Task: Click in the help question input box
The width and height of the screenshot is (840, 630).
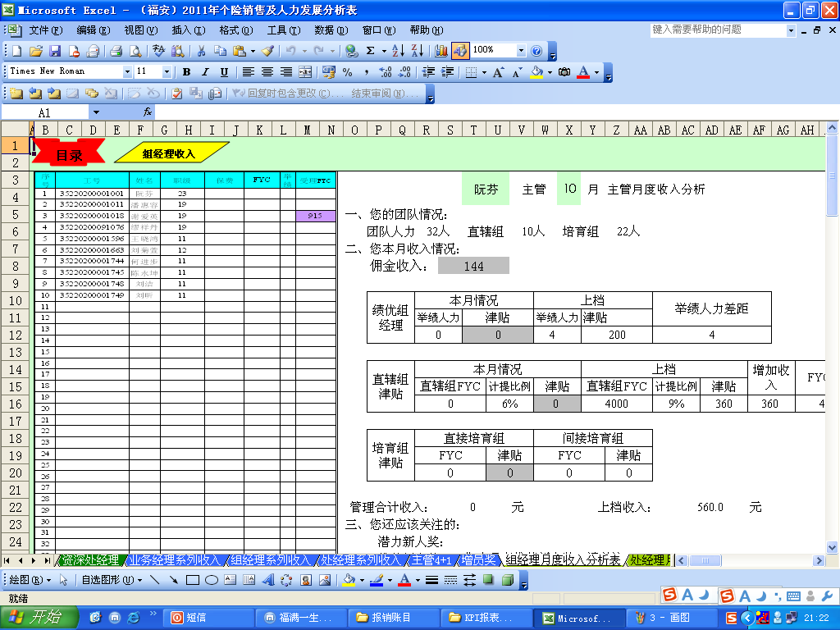Action: click(718, 30)
